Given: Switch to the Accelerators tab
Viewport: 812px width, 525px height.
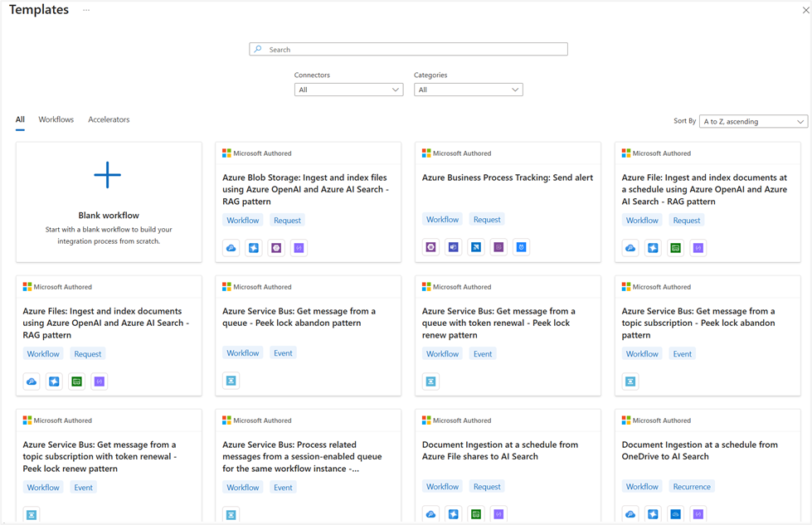Looking at the screenshot, I should [109, 119].
